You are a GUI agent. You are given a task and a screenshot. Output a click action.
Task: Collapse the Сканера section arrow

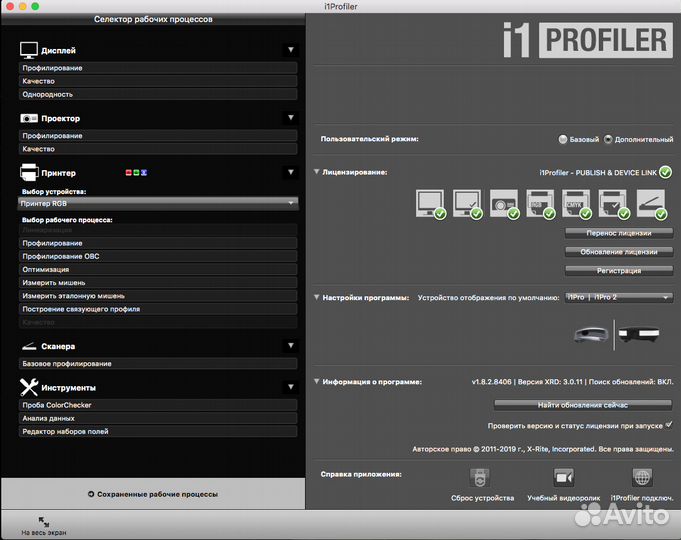[x=291, y=346]
